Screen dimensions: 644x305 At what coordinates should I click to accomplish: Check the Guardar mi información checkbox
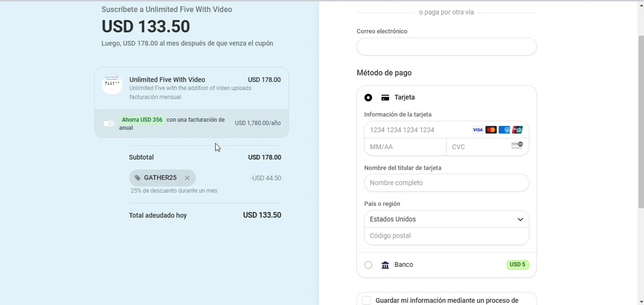[366, 301]
